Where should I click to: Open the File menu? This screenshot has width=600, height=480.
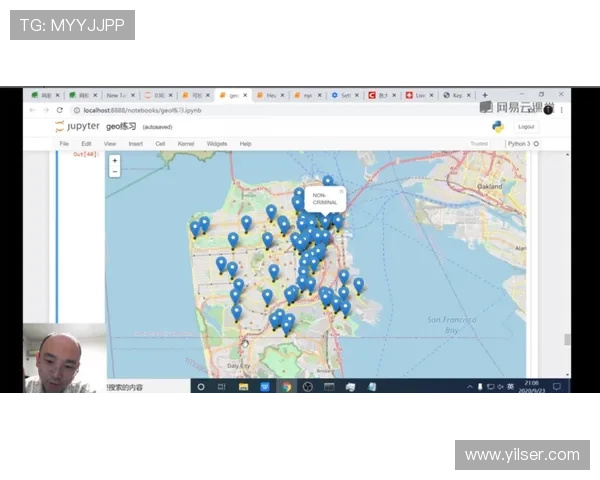pos(64,144)
